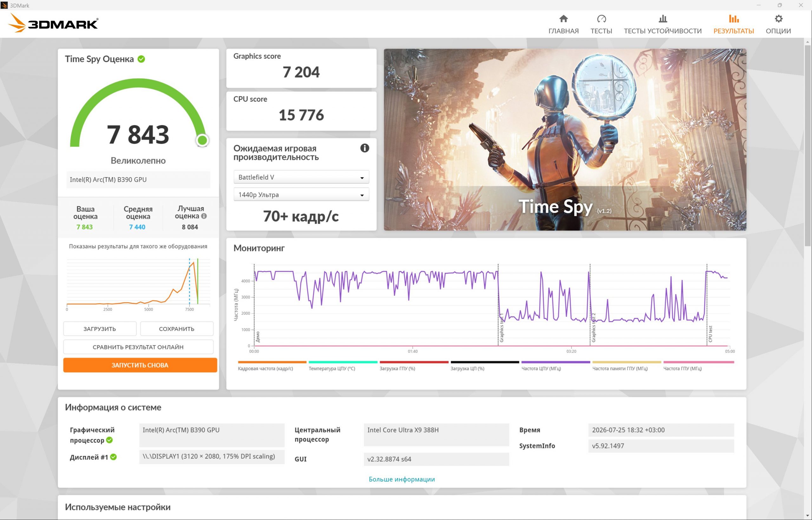
Task: Click the GUI version v2.32.8874 s64
Action: (436, 459)
